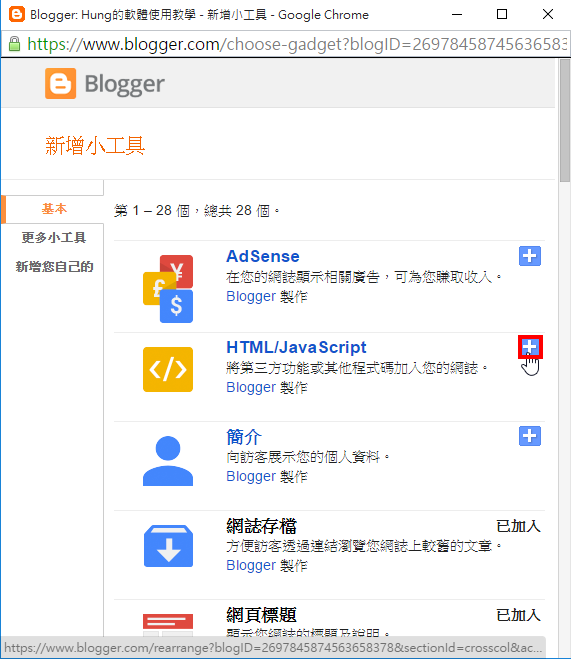Click the HTML/JavaScript code bracket icon
This screenshot has height=659, width=571.
168,369
